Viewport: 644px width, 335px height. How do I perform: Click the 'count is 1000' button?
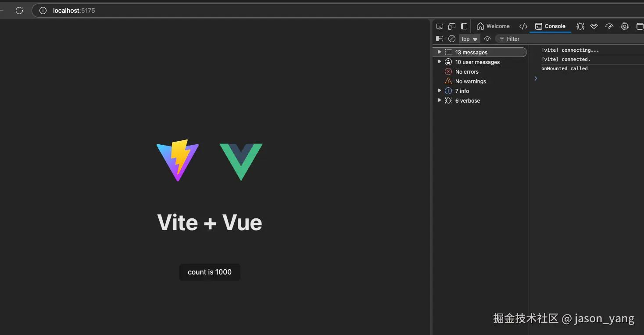pos(210,272)
